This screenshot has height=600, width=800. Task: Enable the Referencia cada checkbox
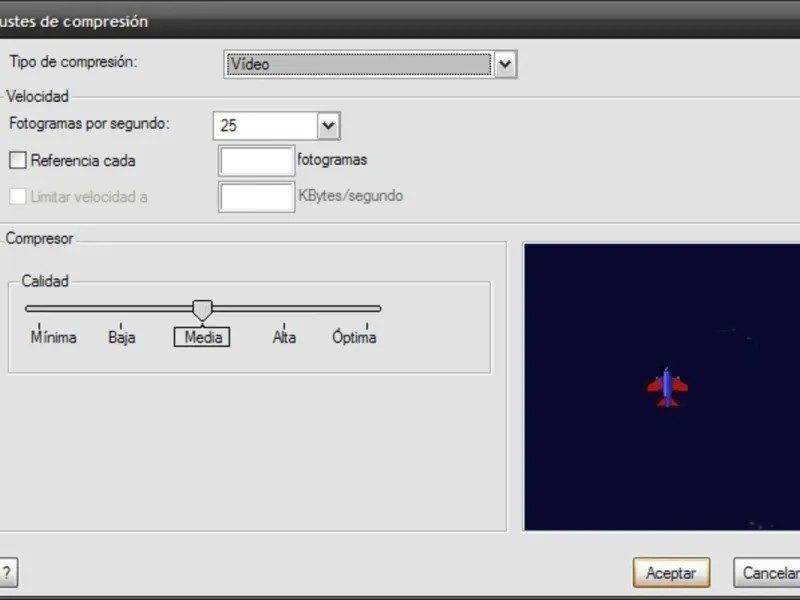18,160
